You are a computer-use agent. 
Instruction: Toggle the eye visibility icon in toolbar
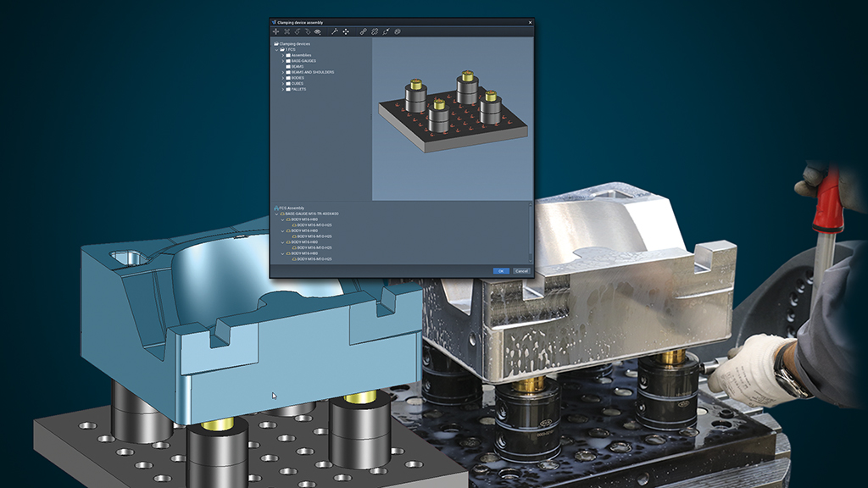point(317,31)
